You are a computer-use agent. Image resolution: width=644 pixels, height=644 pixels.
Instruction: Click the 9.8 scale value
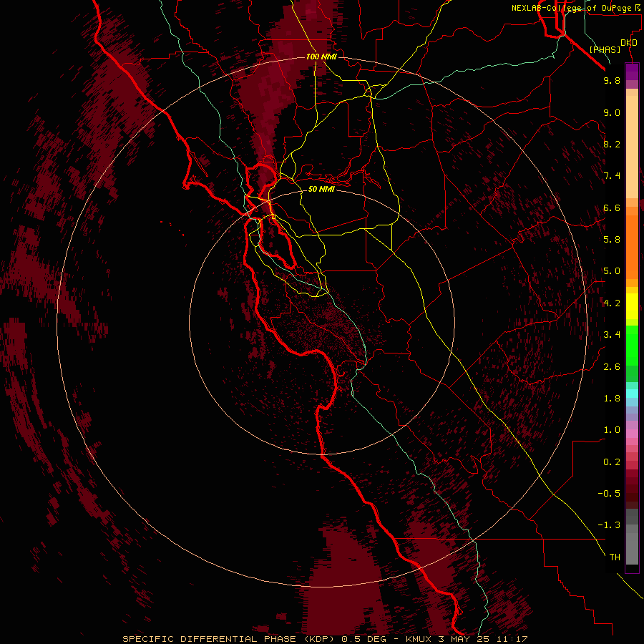click(612, 80)
